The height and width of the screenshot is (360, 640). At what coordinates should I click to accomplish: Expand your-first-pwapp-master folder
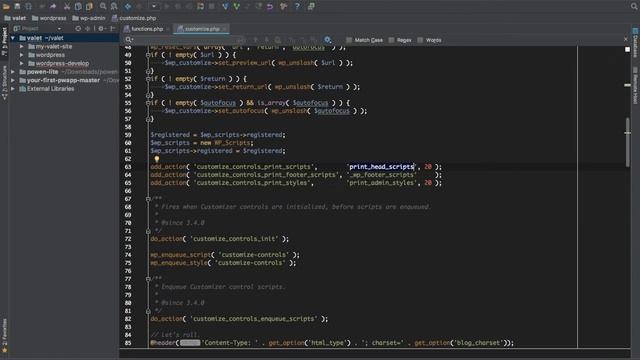[13, 80]
